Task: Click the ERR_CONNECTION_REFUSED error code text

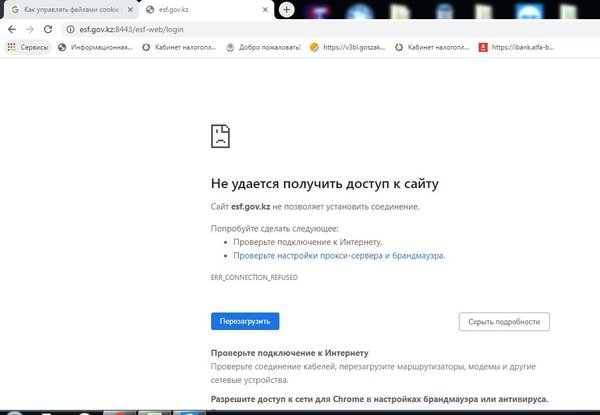Action: (254, 277)
